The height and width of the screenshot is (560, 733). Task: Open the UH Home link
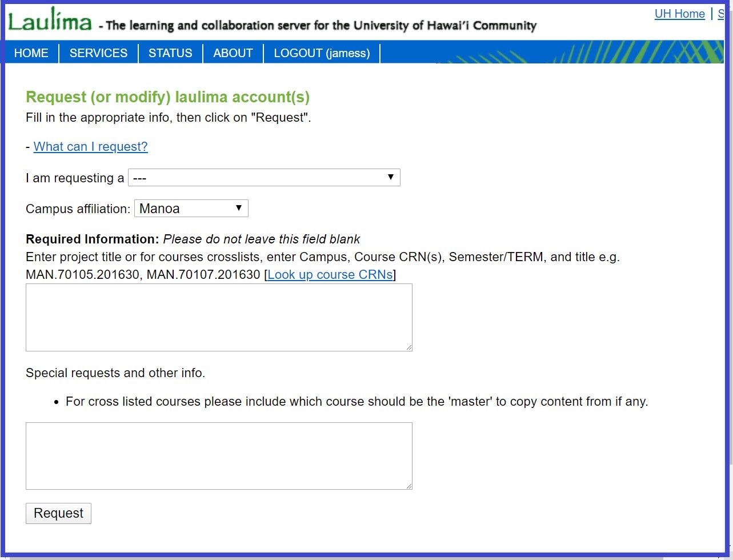[679, 14]
